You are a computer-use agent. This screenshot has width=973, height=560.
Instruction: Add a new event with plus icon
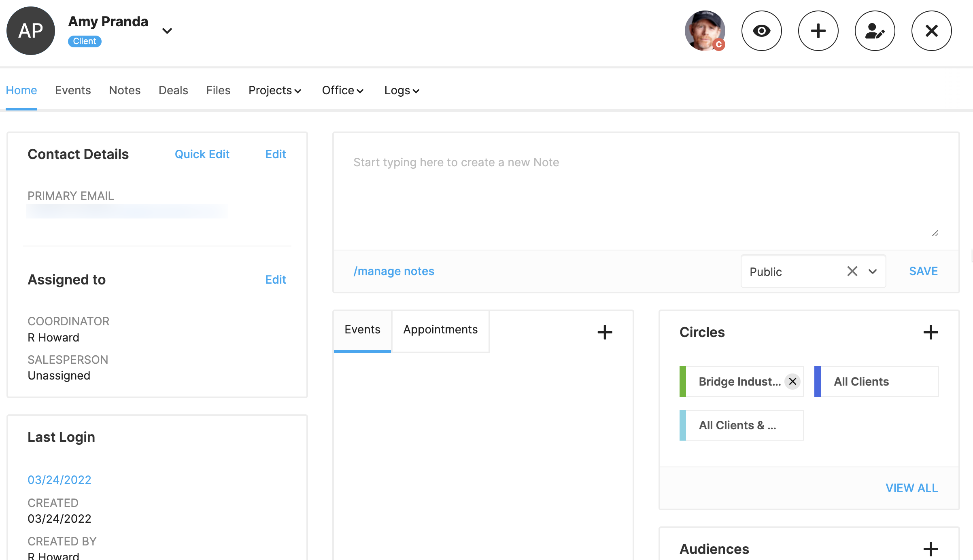click(x=605, y=332)
